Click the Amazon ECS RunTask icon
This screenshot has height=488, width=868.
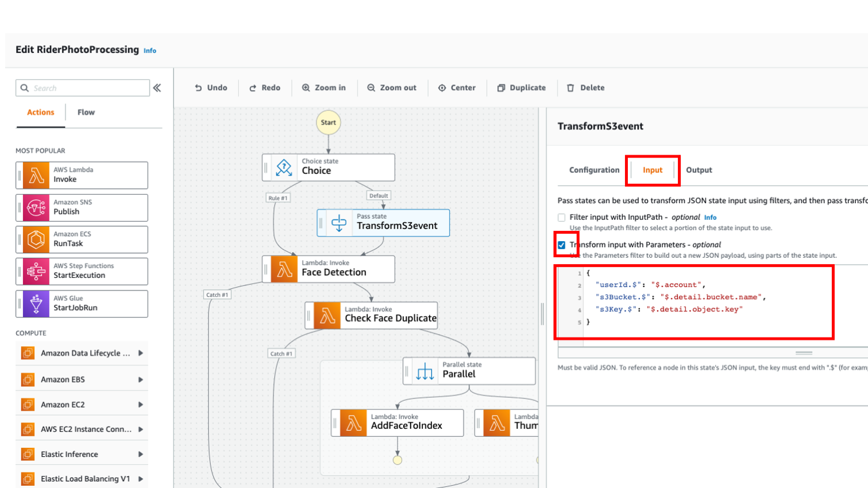(x=36, y=239)
